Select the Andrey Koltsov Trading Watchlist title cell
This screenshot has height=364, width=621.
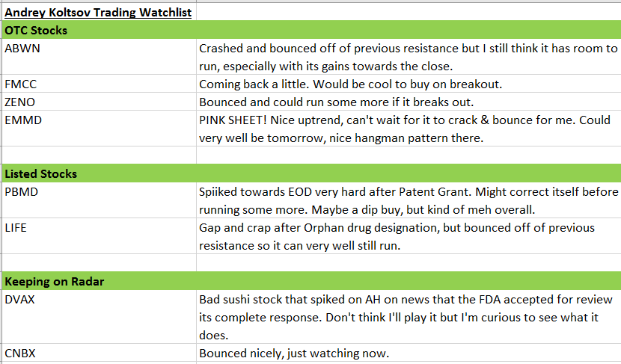click(97, 13)
